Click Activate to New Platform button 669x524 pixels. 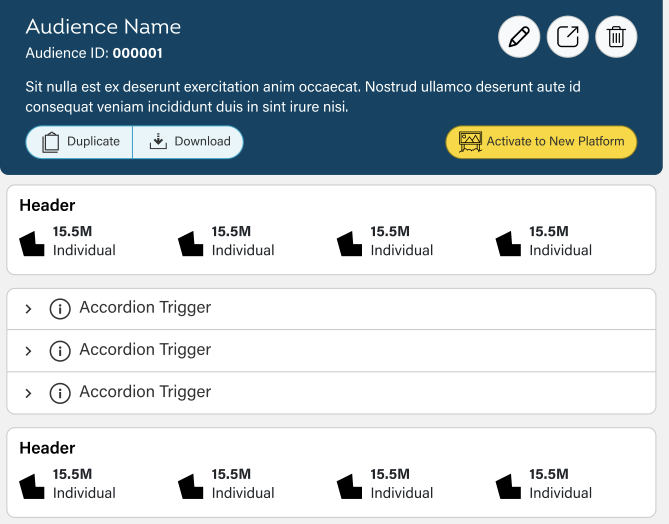(x=541, y=142)
